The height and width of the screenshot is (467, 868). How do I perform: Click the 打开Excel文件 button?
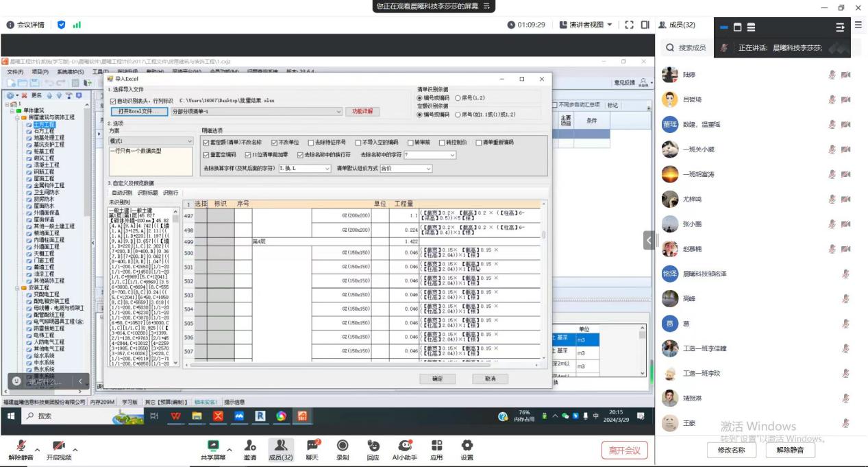[x=138, y=111]
